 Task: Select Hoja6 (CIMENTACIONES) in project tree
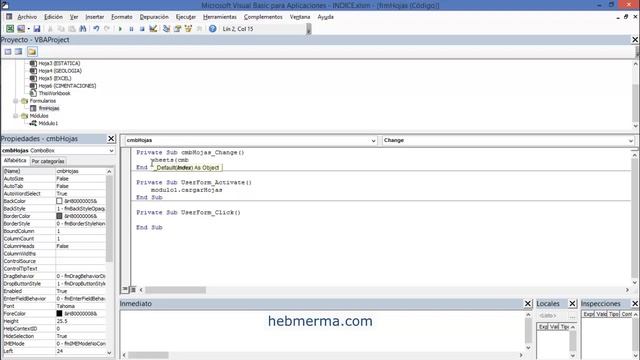[x=67, y=86]
